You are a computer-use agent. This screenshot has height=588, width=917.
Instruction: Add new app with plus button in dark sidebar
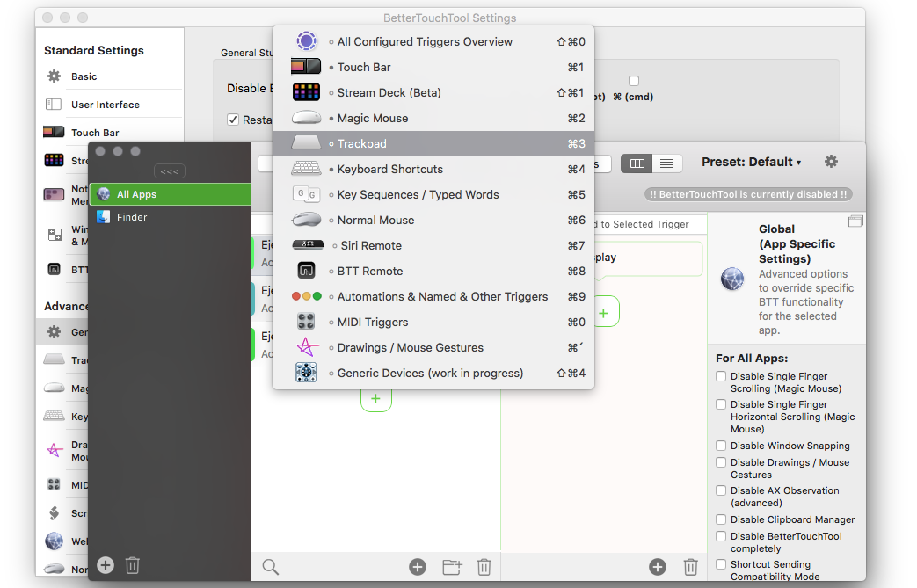106,564
